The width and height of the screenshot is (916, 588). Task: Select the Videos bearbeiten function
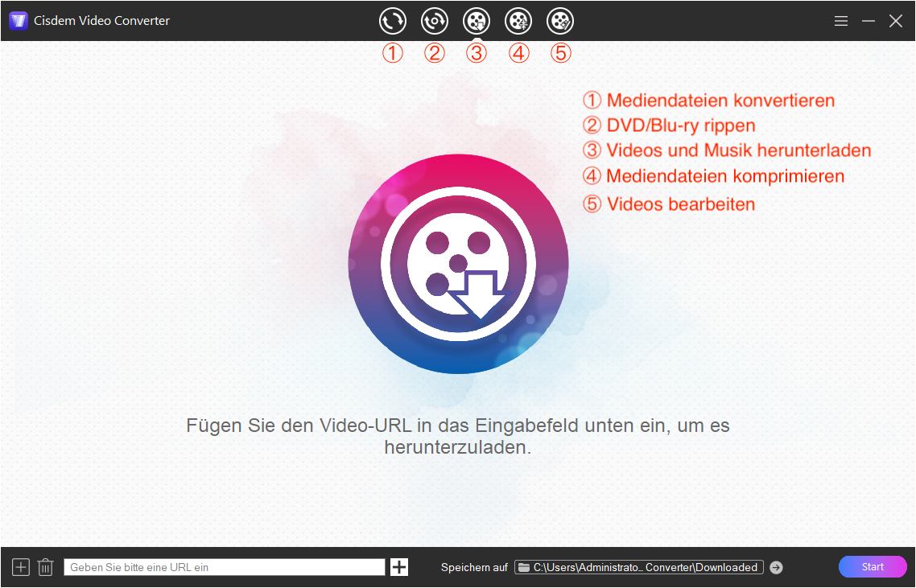coord(559,21)
